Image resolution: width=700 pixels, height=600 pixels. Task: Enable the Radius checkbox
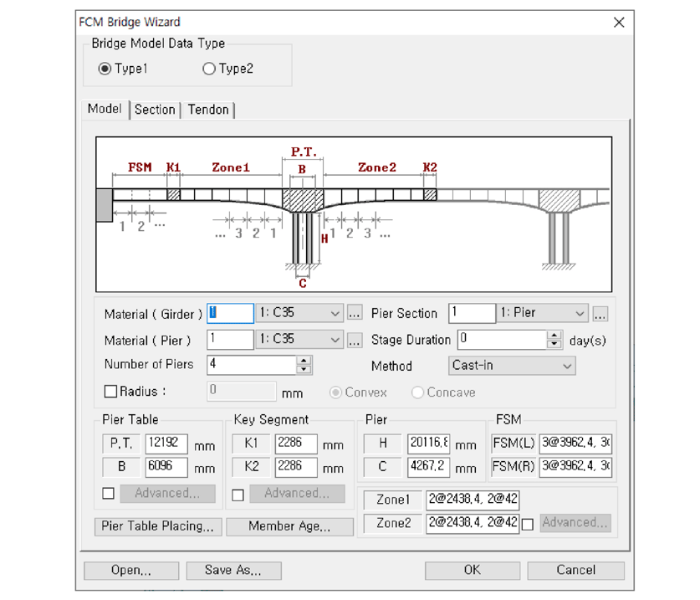pyautogui.click(x=110, y=392)
